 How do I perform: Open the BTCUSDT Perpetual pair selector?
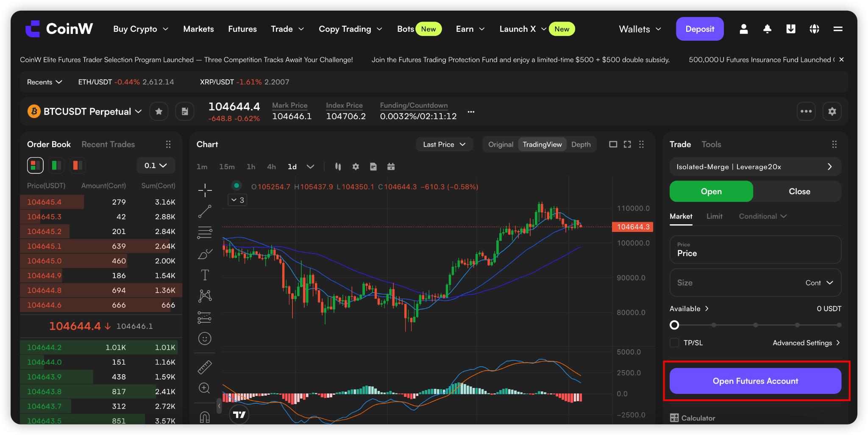pos(85,112)
